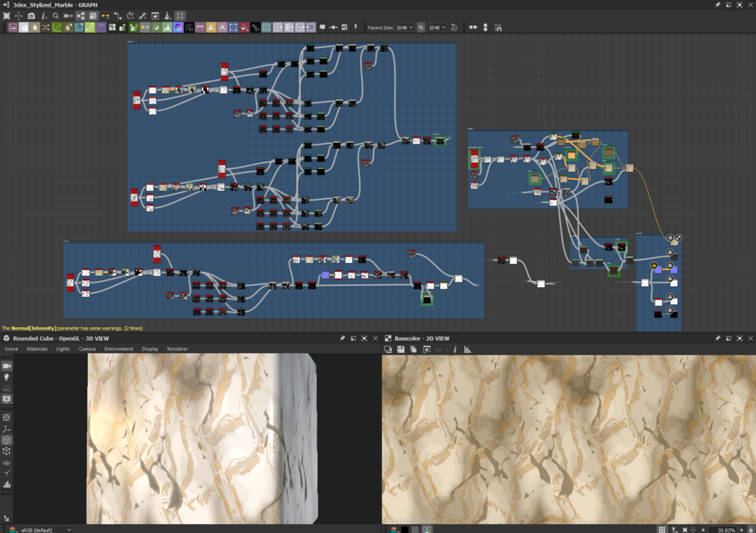Toggle tiling grid in 2D view footer
Image resolution: width=756 pixels, height=533 pixels.
(662, 530)
